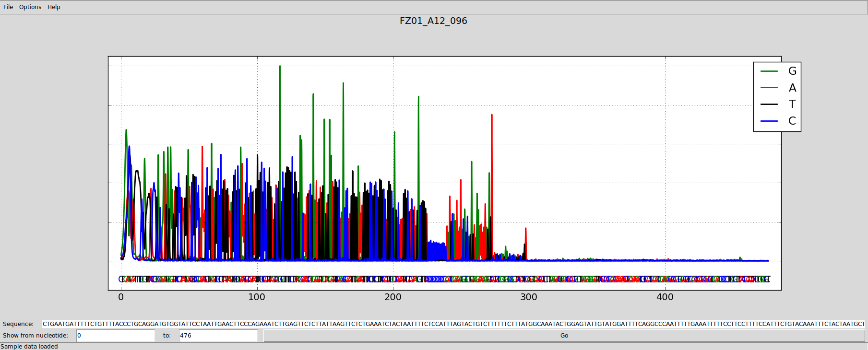The height and width of the screenshot is (350, 868).
Task: Click x-axis tick label 400
Action: 665,297
